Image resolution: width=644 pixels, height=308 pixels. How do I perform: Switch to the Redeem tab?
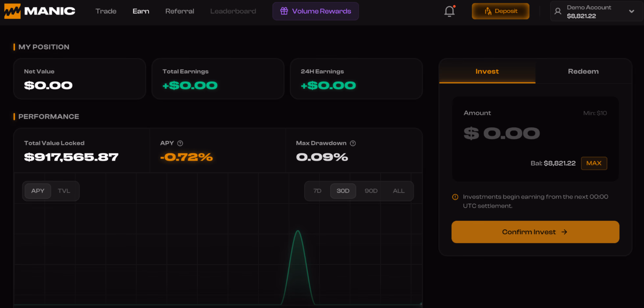(x=583, y=71)
